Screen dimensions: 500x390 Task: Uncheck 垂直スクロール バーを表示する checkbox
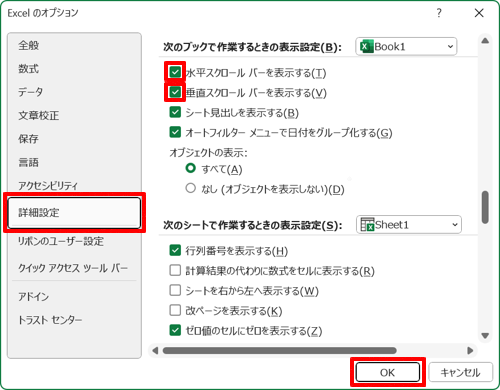175,92
